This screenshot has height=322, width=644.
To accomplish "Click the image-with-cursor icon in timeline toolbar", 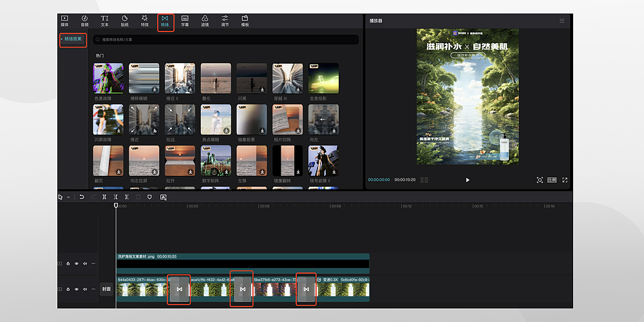I will pos(163,197).
